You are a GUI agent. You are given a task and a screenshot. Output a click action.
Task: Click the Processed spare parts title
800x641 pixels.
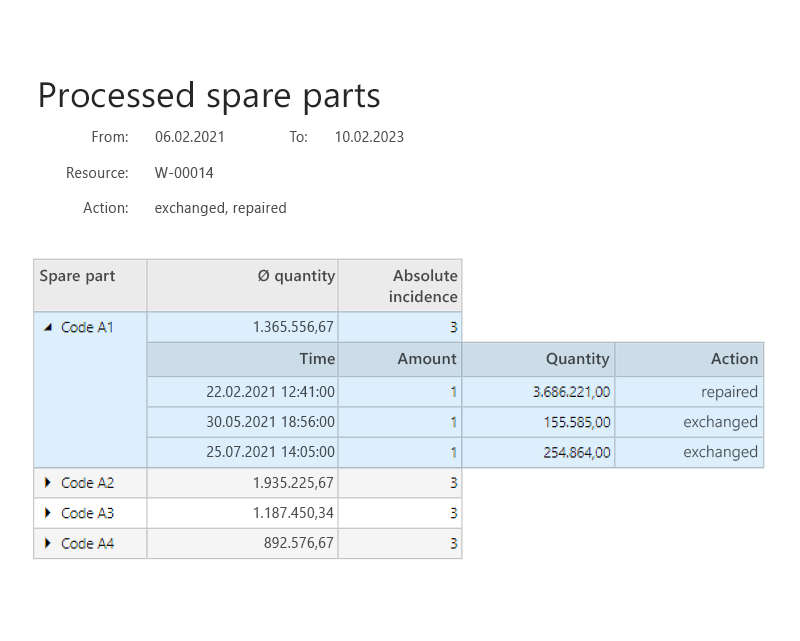tap(209, 95)
